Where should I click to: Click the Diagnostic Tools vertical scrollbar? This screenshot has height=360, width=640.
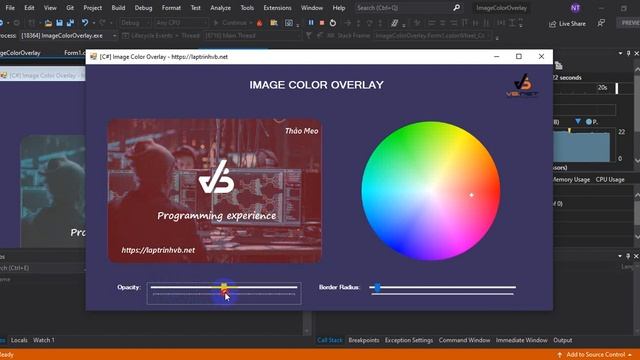point(637,114)
